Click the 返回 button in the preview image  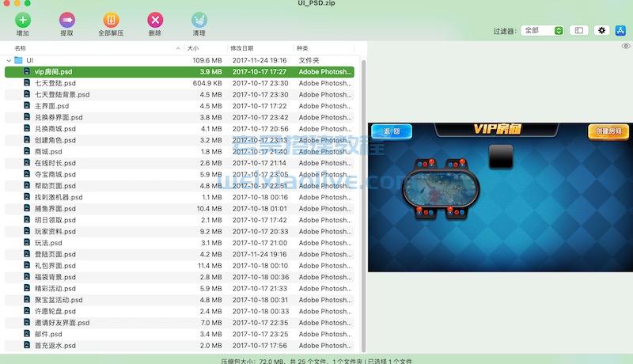(392, 131)
